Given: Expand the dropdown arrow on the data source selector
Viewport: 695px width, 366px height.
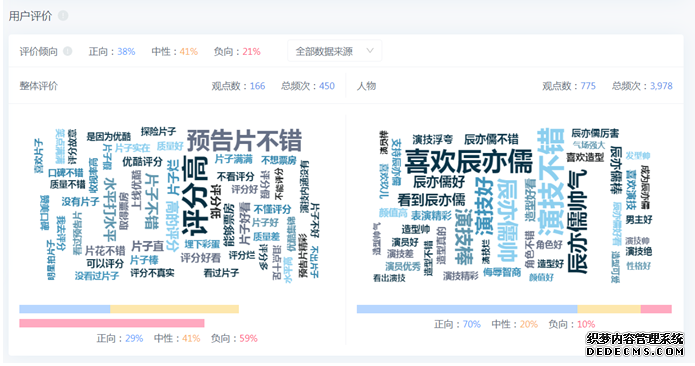Looking at the screenshot, I should 370,51.
